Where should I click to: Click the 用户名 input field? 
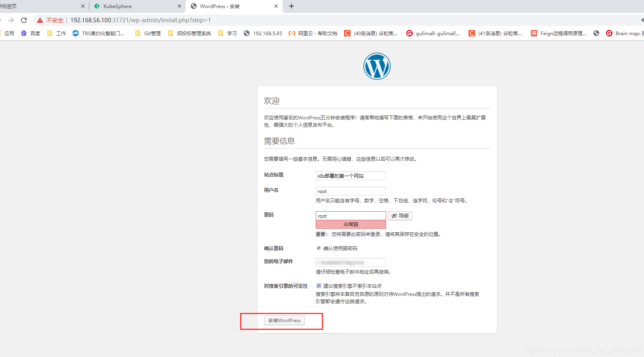[351, 191]
